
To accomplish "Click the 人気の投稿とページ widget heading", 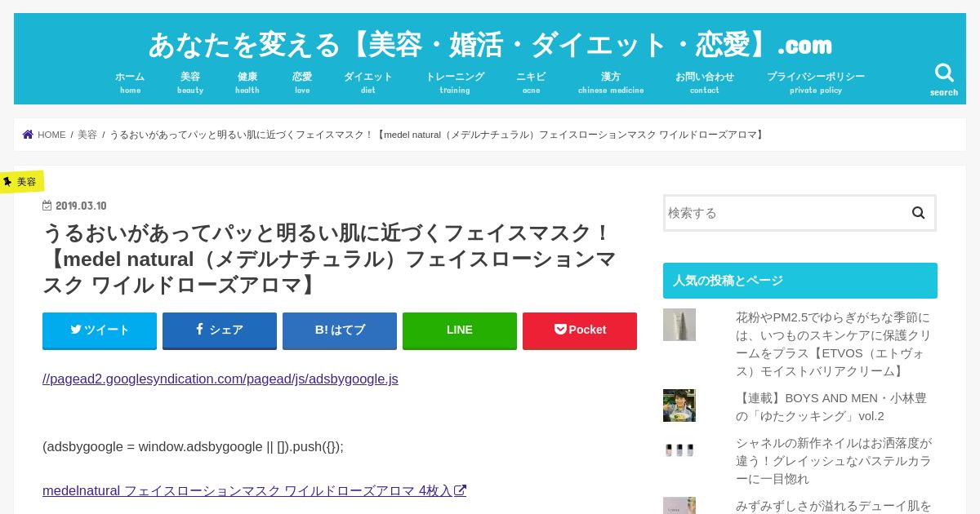I will point(800,281).
